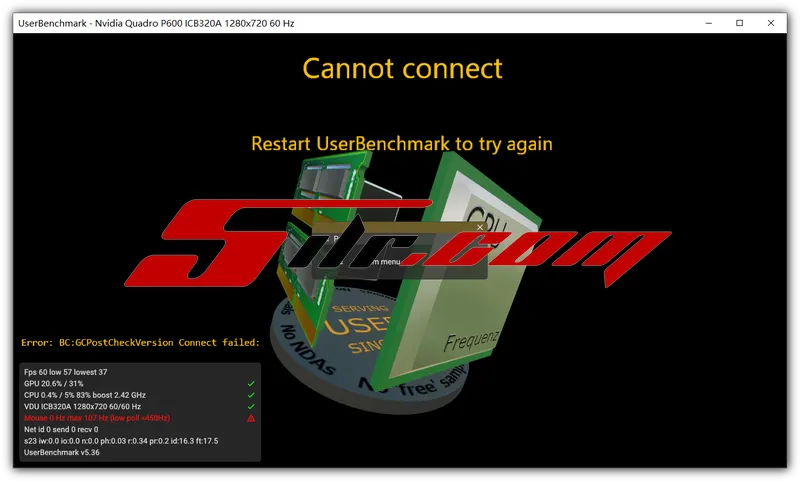Click the 'Error: BC:GCPostCheckVersion Connect failed:' message

pyautogui.click(x=140, y=343)
